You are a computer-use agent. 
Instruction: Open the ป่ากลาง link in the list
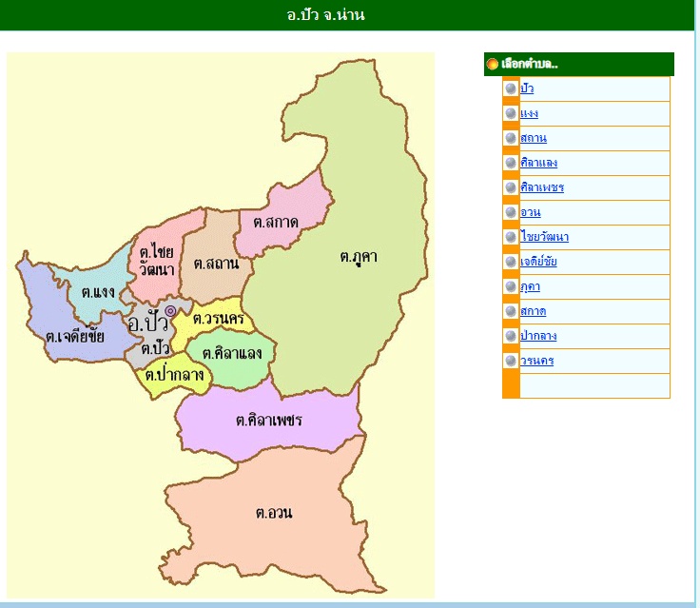coord(538,336)
